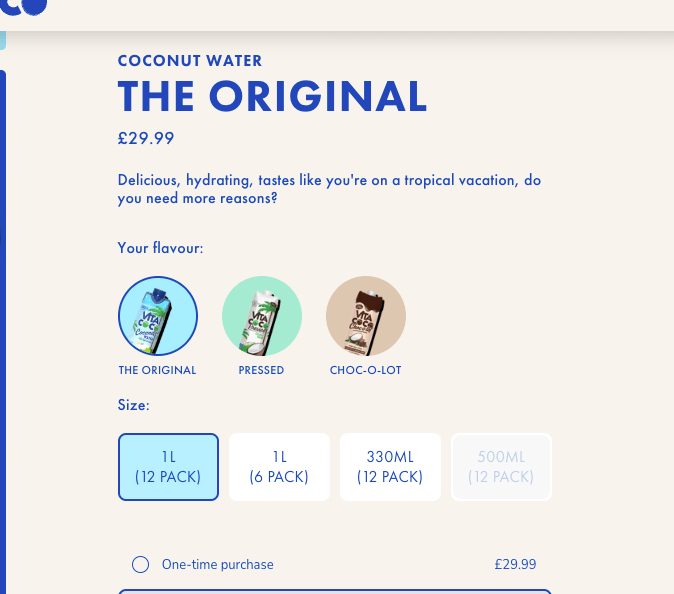The image size is (674, 594).
Task: Click the outlined subscription box below
Action: pyautogui.click(x=334, y=591)
